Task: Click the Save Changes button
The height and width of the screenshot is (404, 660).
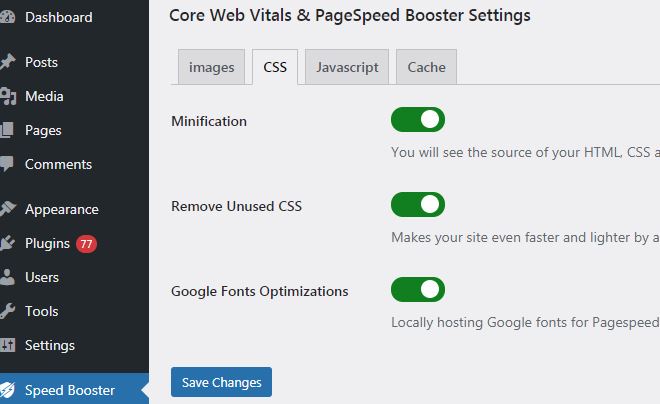Action: pos(221,382)
